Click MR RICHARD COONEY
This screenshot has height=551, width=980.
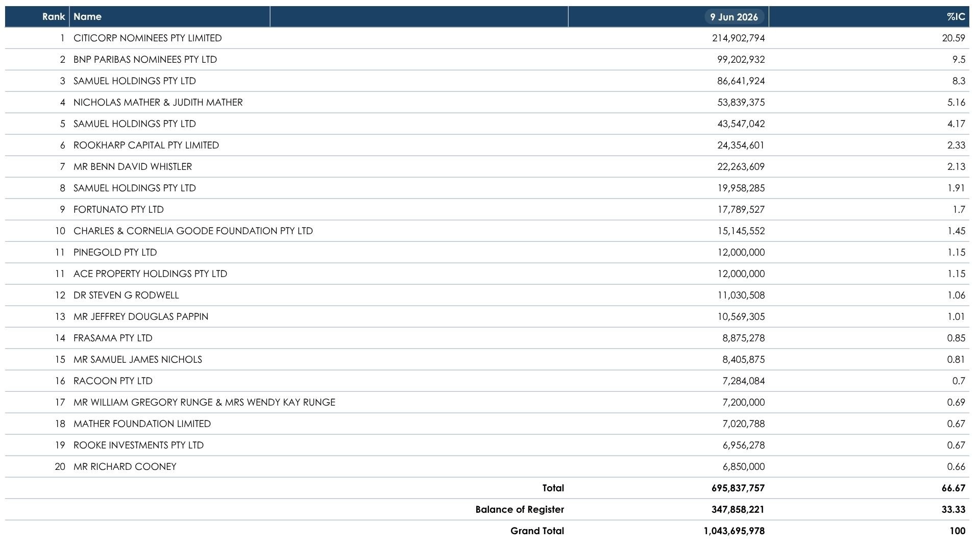click(125, 466)
